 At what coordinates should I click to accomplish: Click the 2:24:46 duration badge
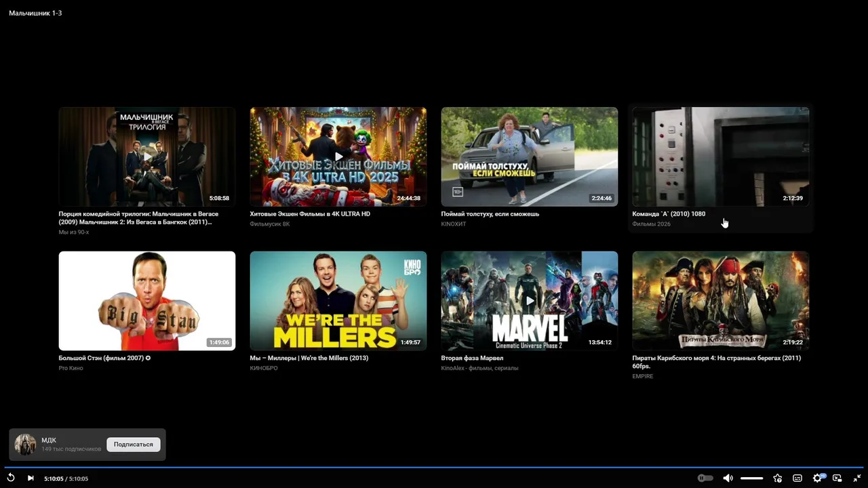[x=601, y=199]
